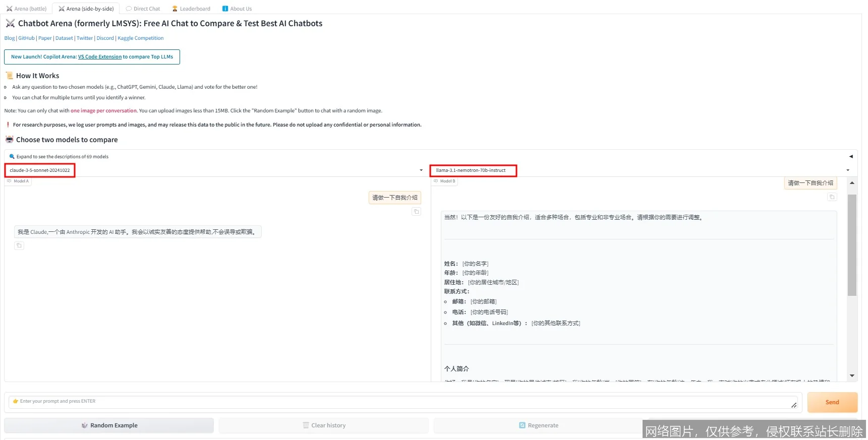Visit the Twitter link
868x440 pixels.
coord(85,38)
